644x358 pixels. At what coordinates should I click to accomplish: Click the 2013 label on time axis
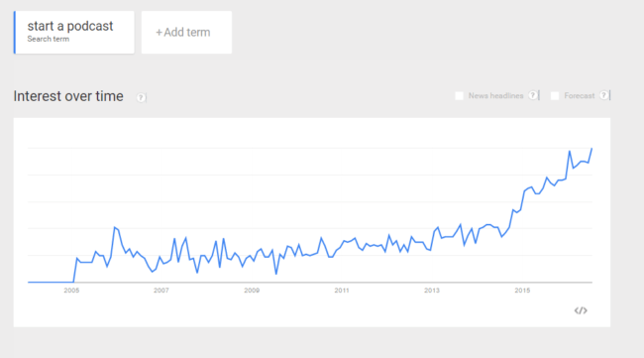click(x=432, y=291)
